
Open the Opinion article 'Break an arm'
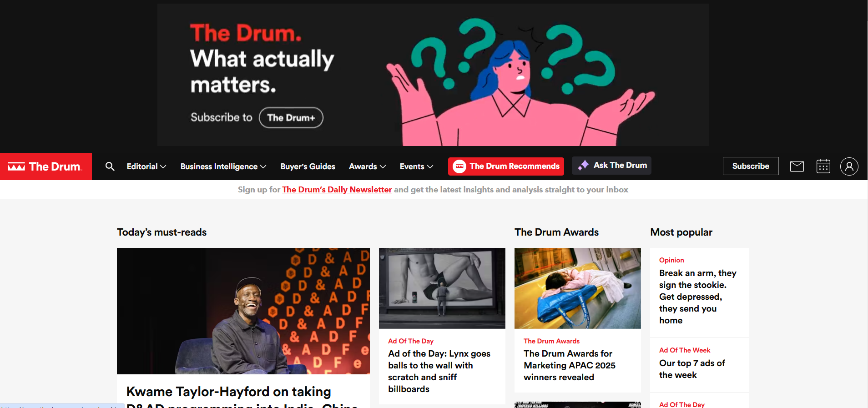pyautogui.click(x=697, y=297)
